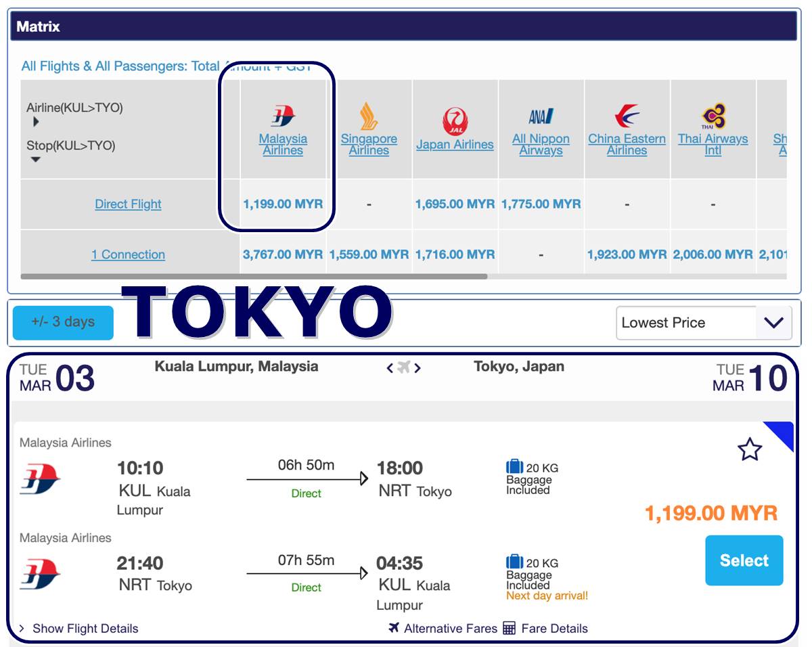The width and height of the screenshot is (812, 647).
Task: Click the Malaysia Airlines logo on the 10:10 flight
Action: (x=40, y=478)
